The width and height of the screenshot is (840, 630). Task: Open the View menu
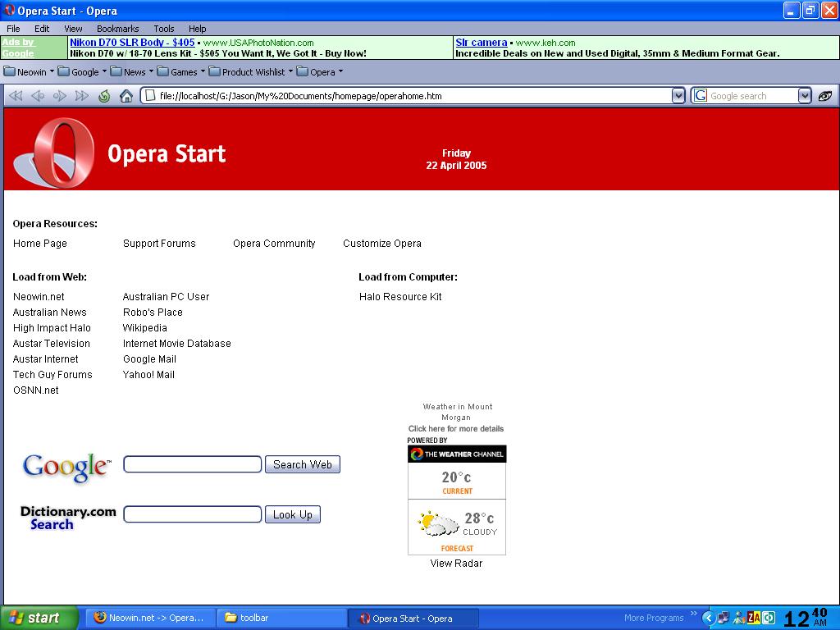coord(73,29)
